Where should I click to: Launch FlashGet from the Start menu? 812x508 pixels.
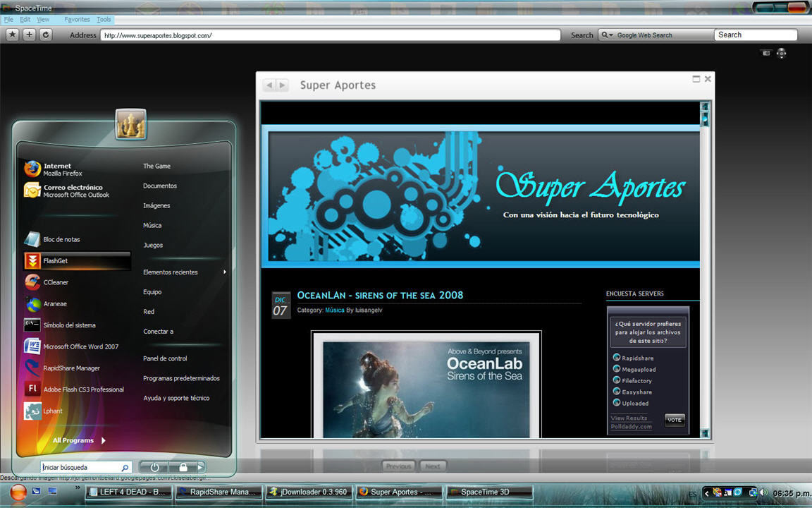[x=76, y=261]
